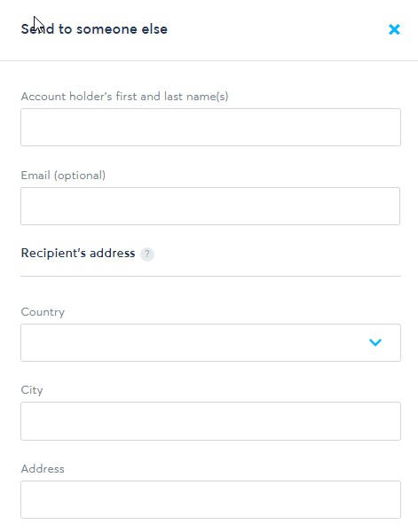Expand the Country dropdown list
The height and width of the screenshot is (532, 418).
click(x=210, y=342)
